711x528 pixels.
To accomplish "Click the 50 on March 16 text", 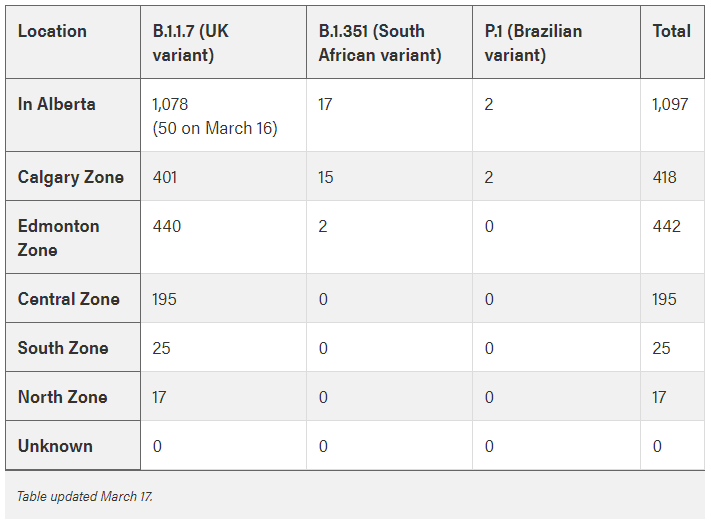I will (214, 128).
